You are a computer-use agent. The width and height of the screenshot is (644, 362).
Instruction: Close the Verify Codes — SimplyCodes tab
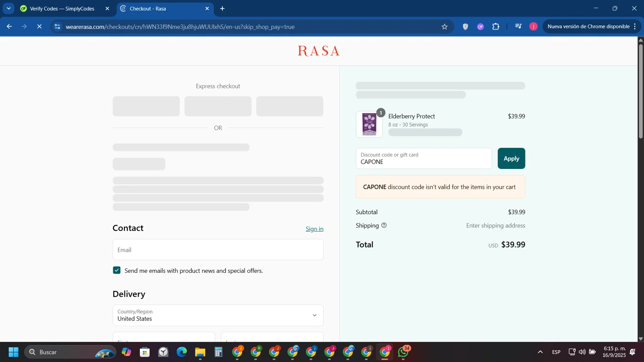107,9
